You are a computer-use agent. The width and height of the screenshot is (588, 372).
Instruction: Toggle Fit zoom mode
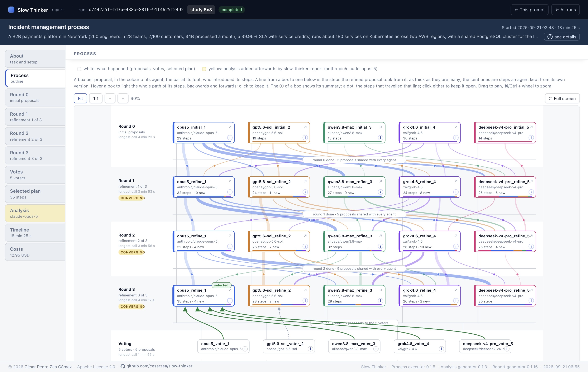(x=80, y=99)
